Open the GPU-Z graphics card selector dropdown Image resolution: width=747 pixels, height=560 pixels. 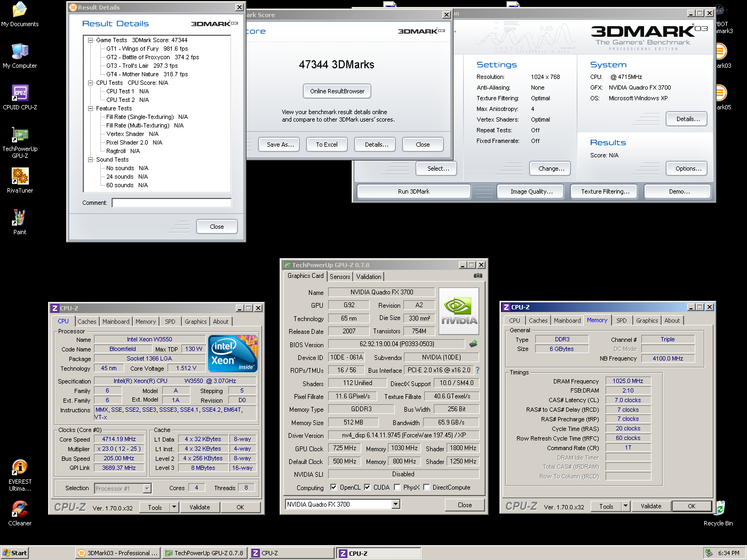pyautogui.click(x=395, y=505)
